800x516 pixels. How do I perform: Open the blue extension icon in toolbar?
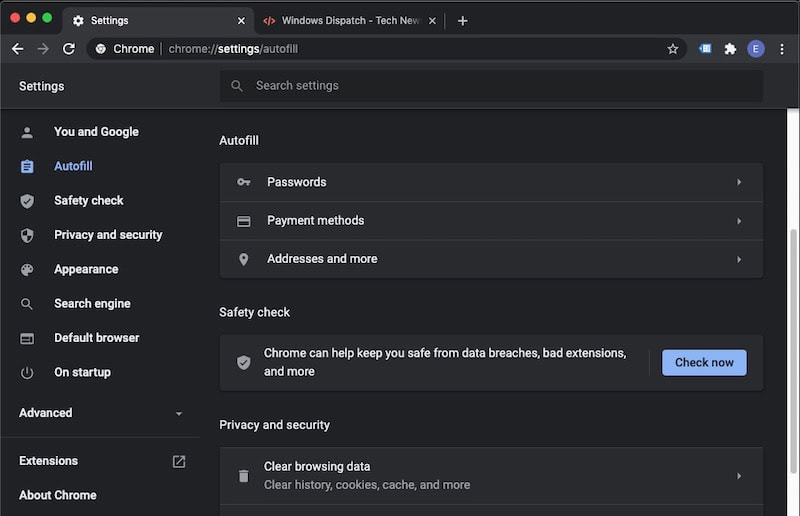[x=705, y=49]
